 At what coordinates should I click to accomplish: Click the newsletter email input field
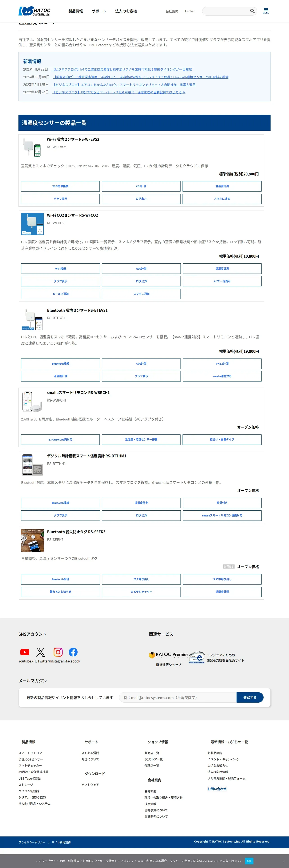(x=178, y=697)
